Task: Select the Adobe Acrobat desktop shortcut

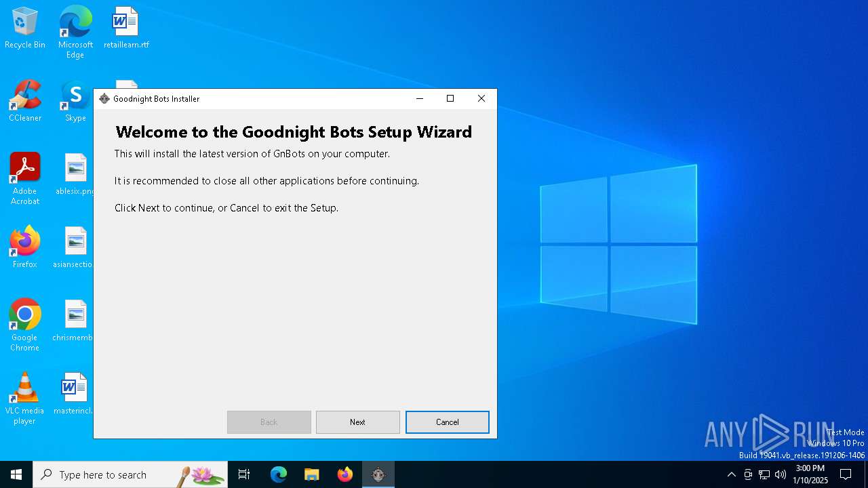Action: tap(25, 179)
